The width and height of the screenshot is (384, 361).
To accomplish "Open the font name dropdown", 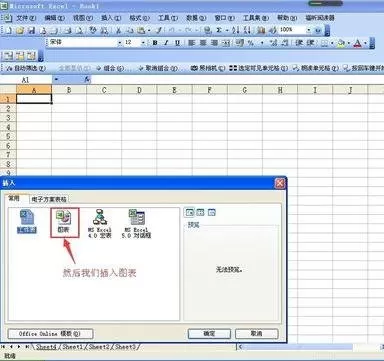I will [x=119, y=43].
